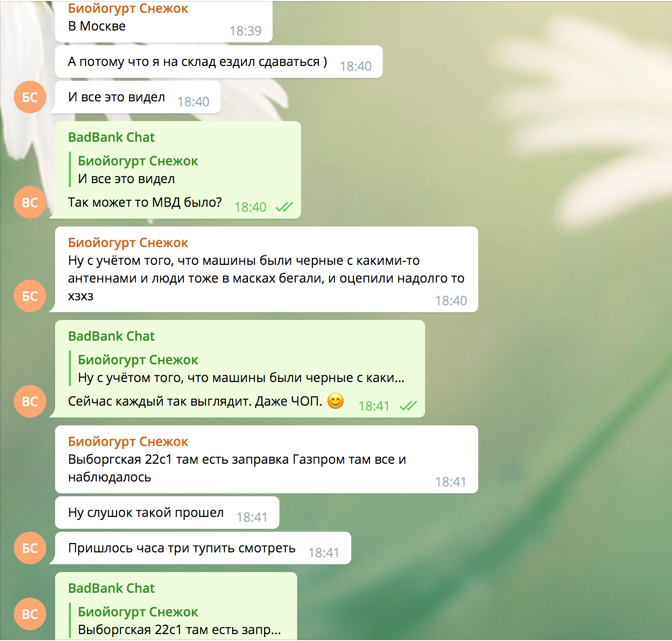The height and width of the screenshot is (641, 672).
Task: Click the ВС avatar beside the "Даже ЧОП" message
Action: click(x=30, y=401)
